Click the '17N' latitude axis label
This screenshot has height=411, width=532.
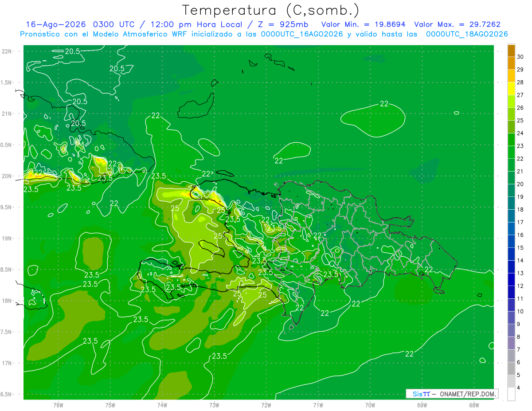[7, 363]
